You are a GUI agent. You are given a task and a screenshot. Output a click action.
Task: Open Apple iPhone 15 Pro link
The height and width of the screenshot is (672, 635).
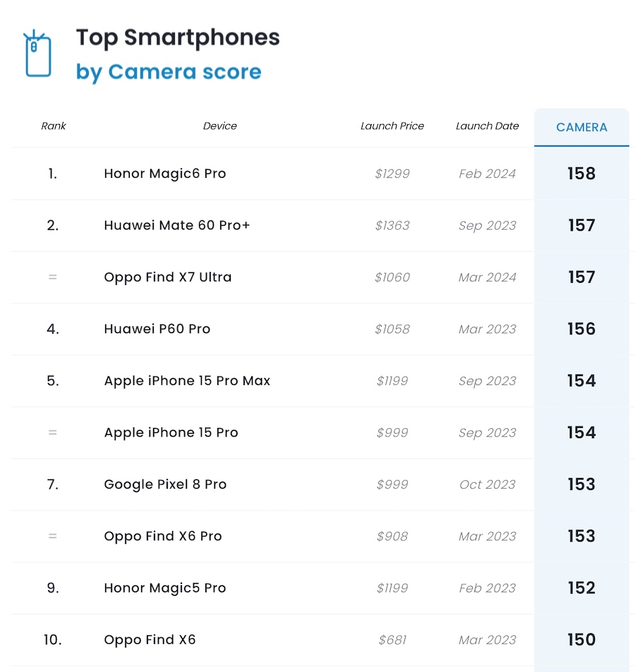tap(171, 433)
